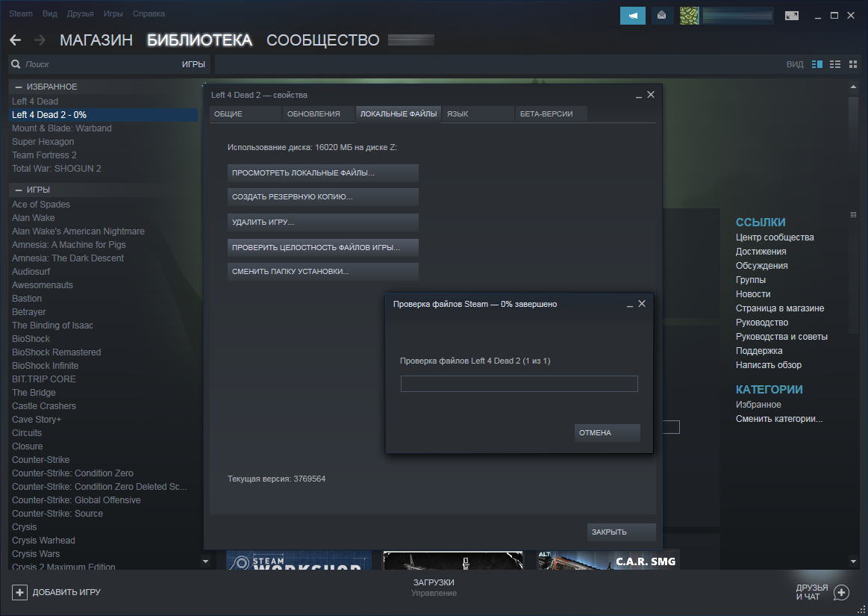Switch to the ЯЗЫК tab

478,114
